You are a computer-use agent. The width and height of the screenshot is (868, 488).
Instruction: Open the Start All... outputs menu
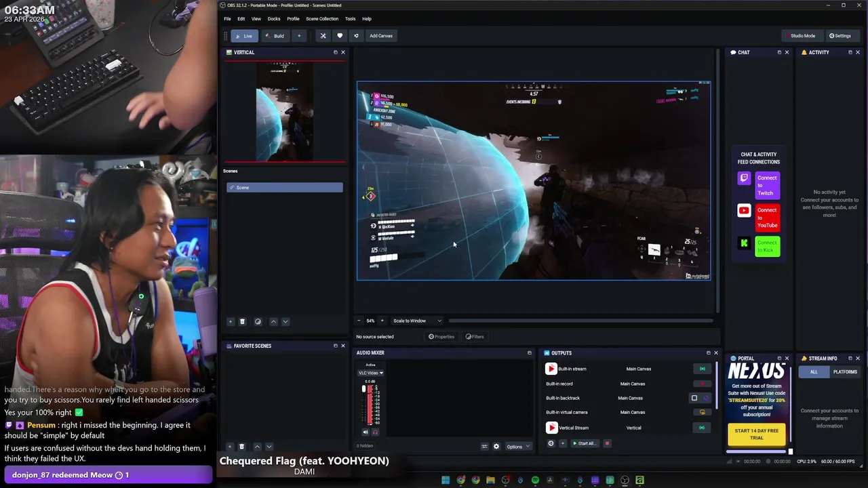(x=585, y=443)
